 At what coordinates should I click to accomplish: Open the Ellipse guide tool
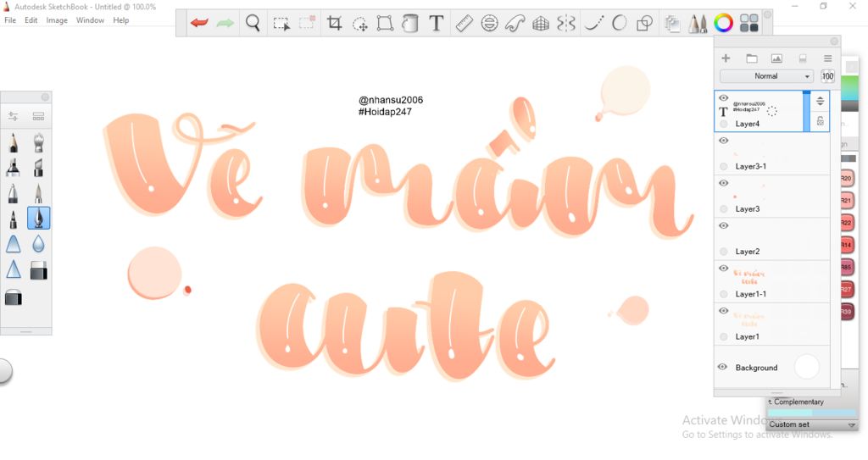click(489, 23)
